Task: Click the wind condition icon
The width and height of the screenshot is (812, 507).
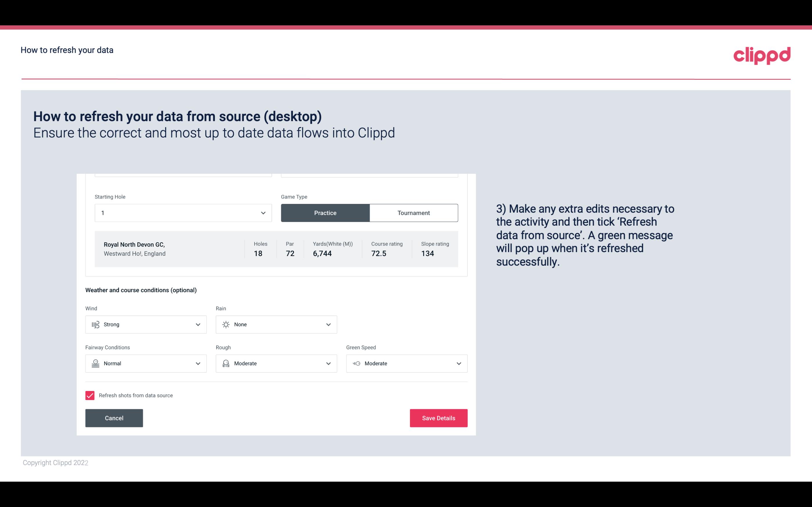Action: click(95, 324)
